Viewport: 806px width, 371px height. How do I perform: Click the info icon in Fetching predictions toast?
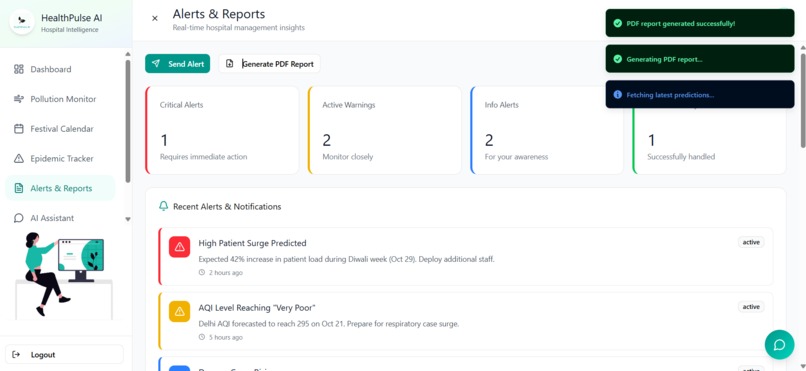[617, 95]
